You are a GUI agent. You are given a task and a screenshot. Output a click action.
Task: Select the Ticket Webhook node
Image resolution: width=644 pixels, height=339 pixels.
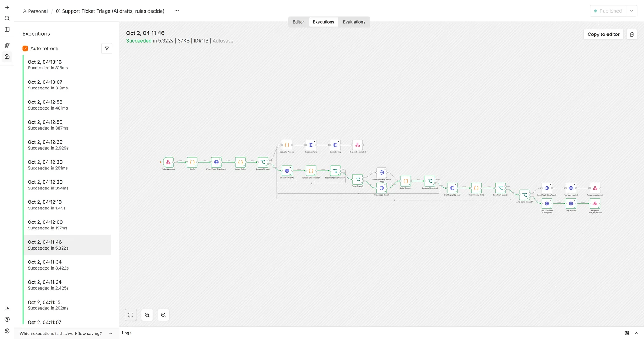[x=168, y=162]
